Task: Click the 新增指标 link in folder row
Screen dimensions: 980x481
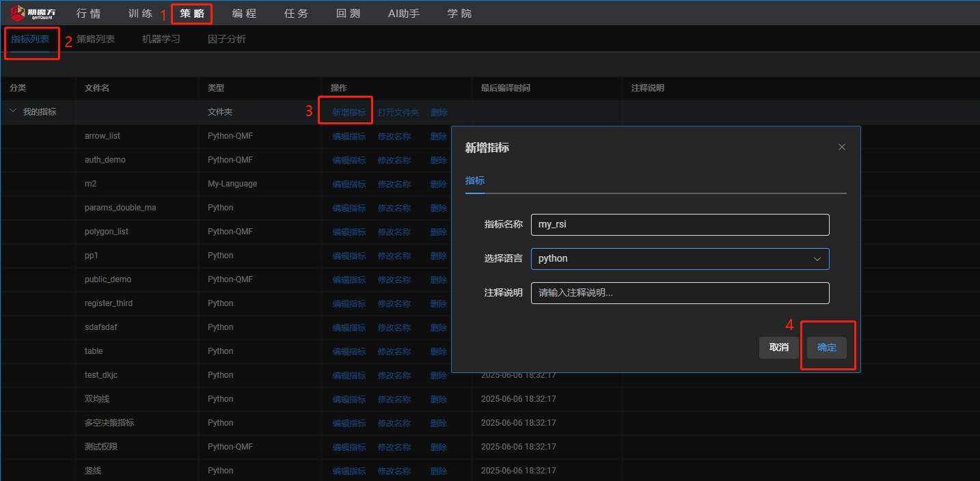Action: click(x=349, y=112)
